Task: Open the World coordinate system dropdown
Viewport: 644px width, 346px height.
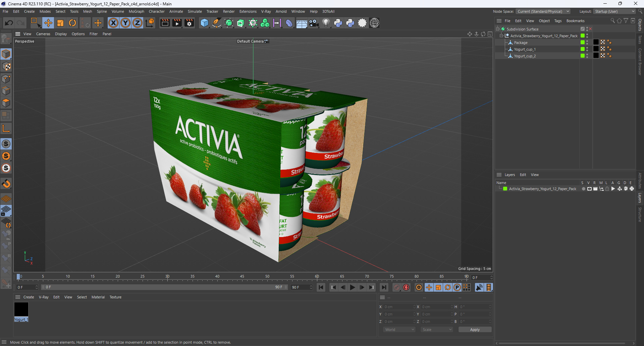Action: pyautogui.click(x=399, y=330)
